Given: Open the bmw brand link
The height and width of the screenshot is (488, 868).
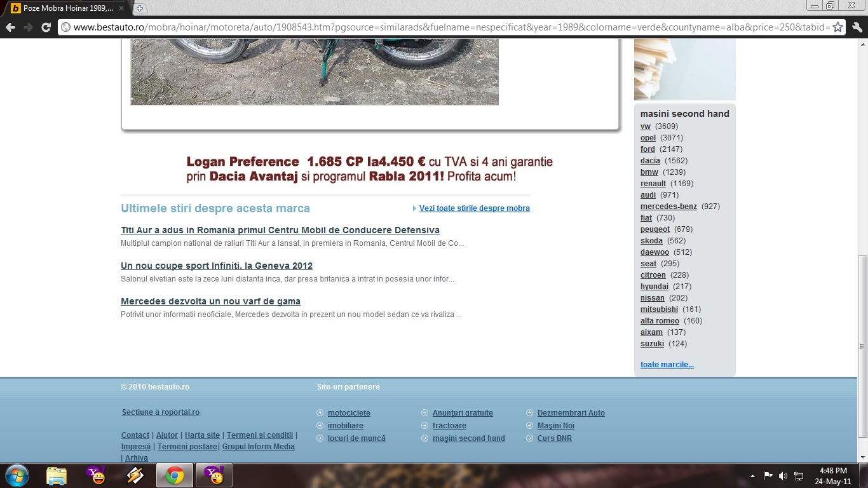Looking at the screenshot, I should [649, 172].
